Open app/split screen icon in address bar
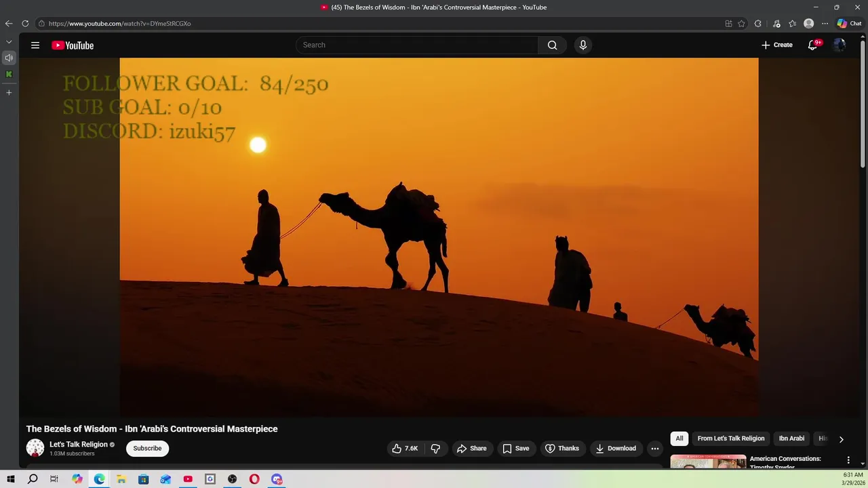Screen dimensions: 868x488 click(x=728, y=23)
